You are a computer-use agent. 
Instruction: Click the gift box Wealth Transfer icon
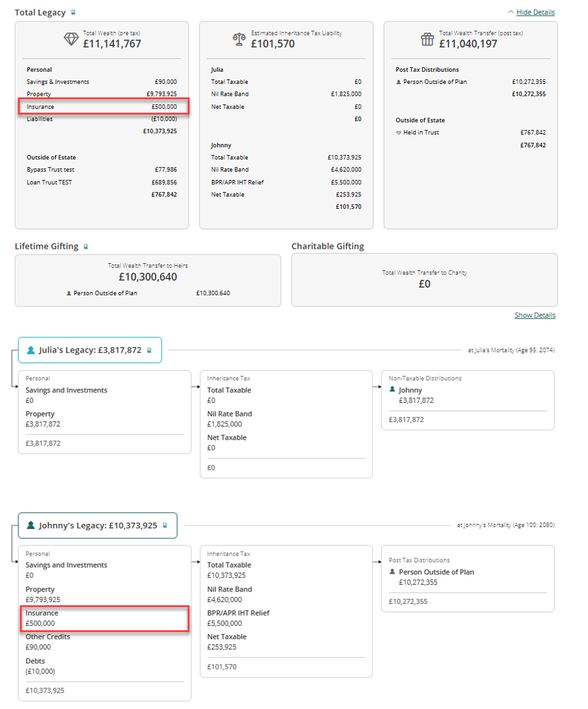pos(427,39)
